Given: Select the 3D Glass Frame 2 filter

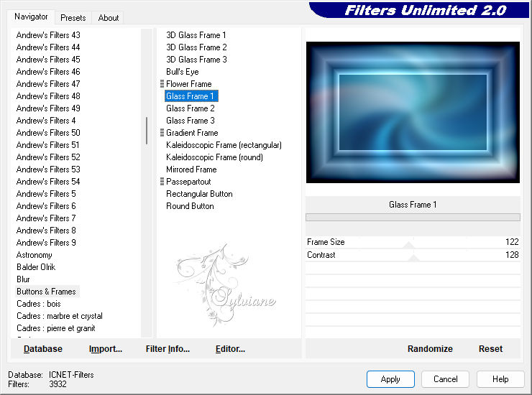Looking at the screenshot, I should coord(196,47).
